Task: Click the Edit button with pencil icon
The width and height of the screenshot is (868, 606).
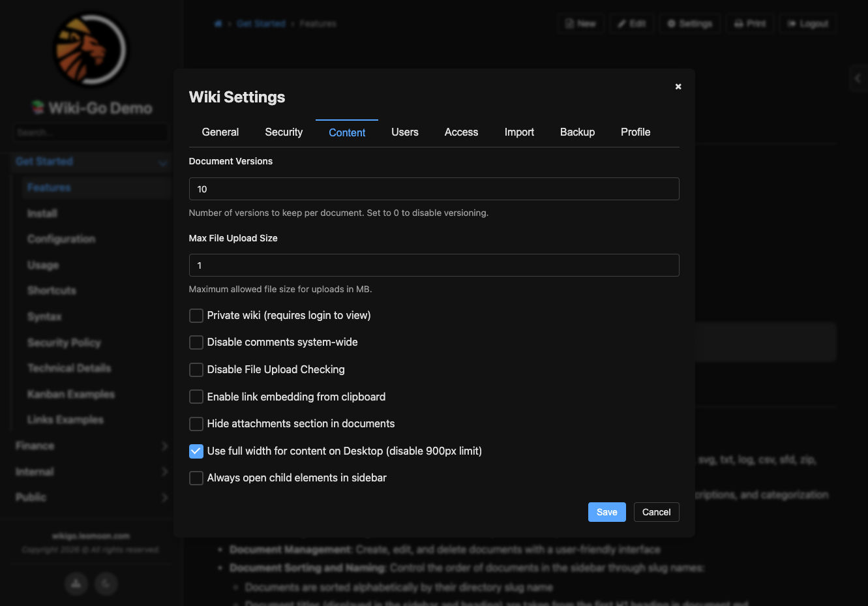Action: [x=631, y=23]
